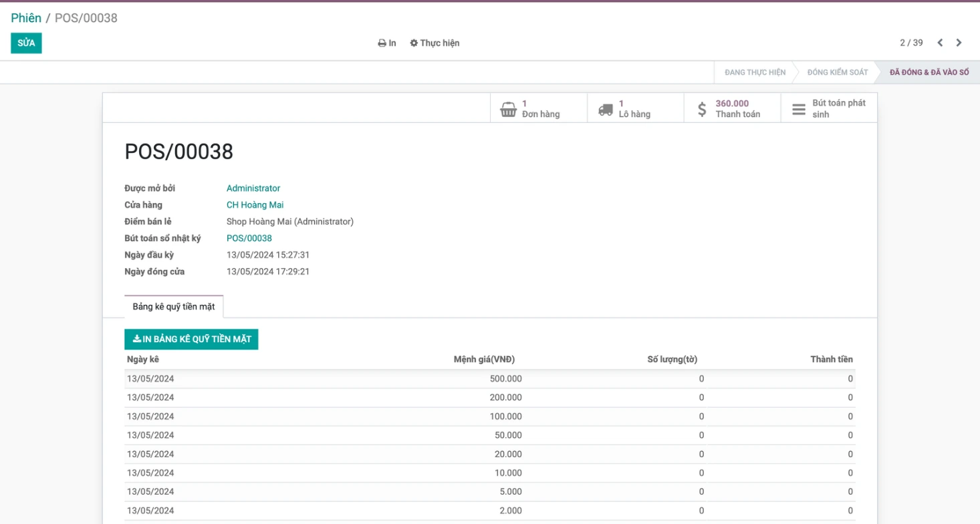The height and width of the screenshot is (524, 980).
Task: Click the truck icon for Lô hàng
Action: tap(606, 109)
